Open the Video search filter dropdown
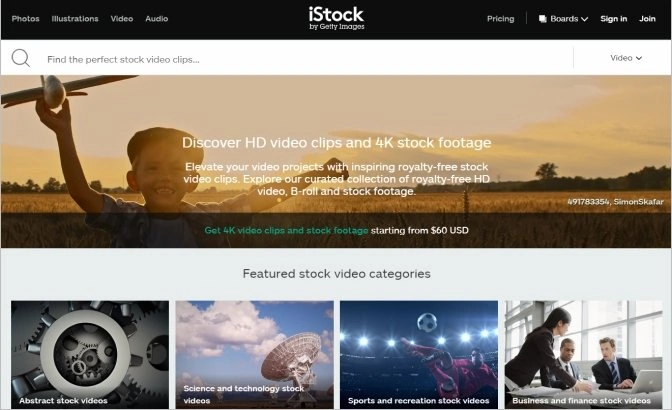672x410 pixels. coord(626,58)
